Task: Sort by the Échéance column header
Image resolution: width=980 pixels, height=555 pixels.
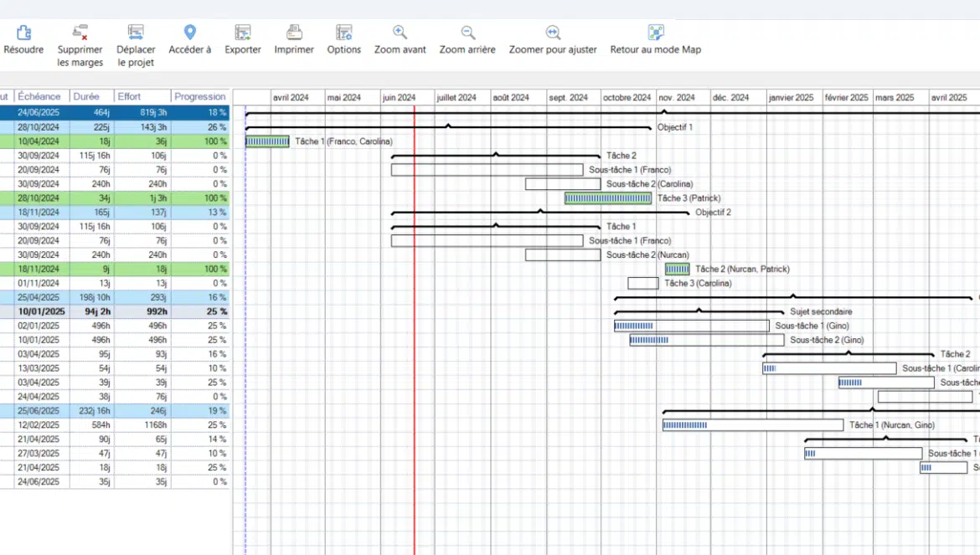Action: 40,97
